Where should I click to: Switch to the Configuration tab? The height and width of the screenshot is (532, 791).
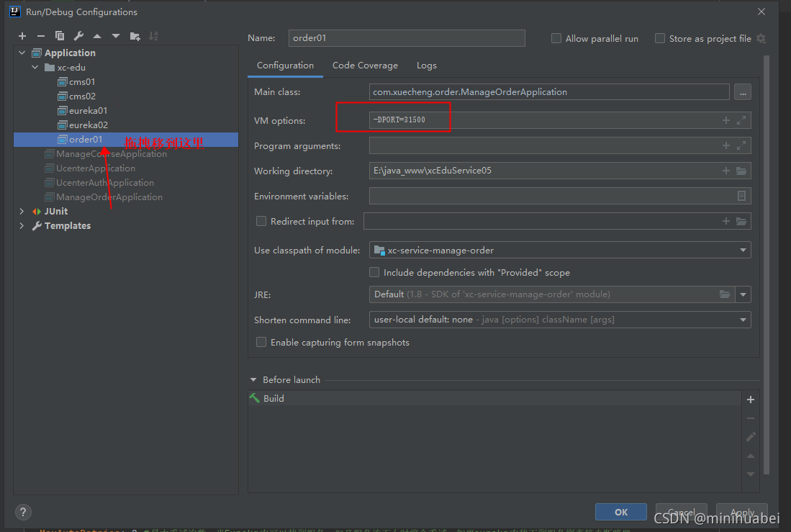pos(285,65)
